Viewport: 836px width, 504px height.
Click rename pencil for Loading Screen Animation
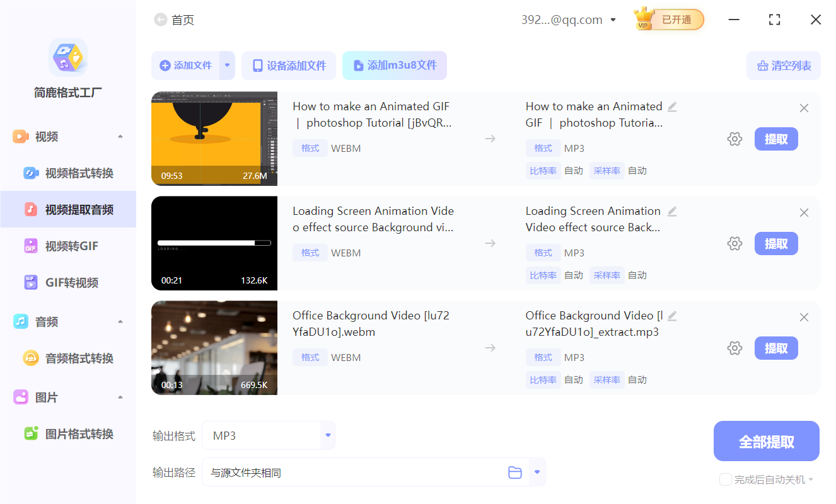tap(672, 212)
